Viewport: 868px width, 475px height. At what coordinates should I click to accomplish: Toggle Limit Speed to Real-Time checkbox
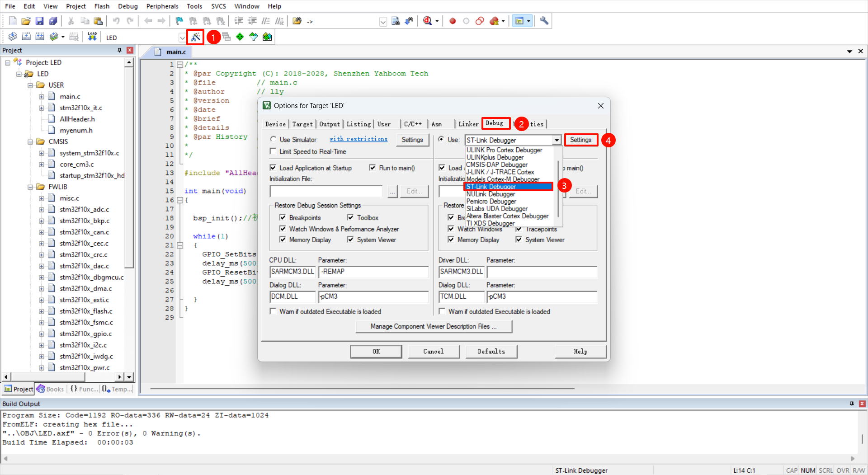coord(273,151)
